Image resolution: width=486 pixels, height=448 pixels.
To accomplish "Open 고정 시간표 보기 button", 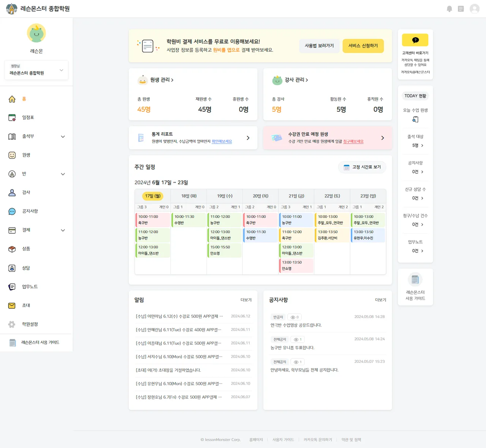I will coord(362,167).
